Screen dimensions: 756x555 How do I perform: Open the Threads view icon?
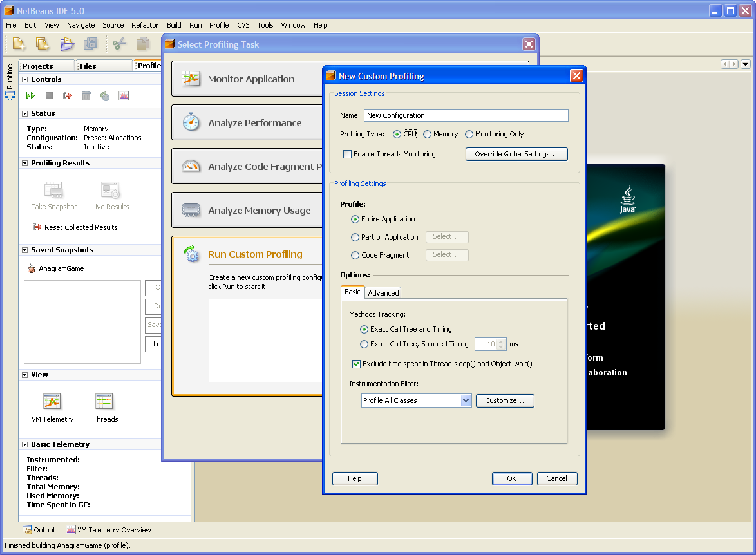(104, 402)
